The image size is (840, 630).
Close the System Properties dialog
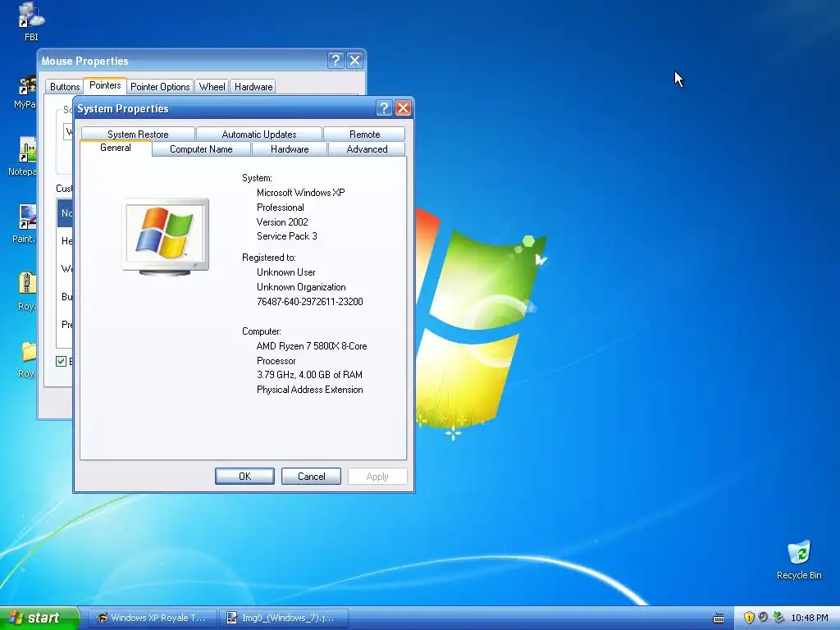click(x=403, y=108)
